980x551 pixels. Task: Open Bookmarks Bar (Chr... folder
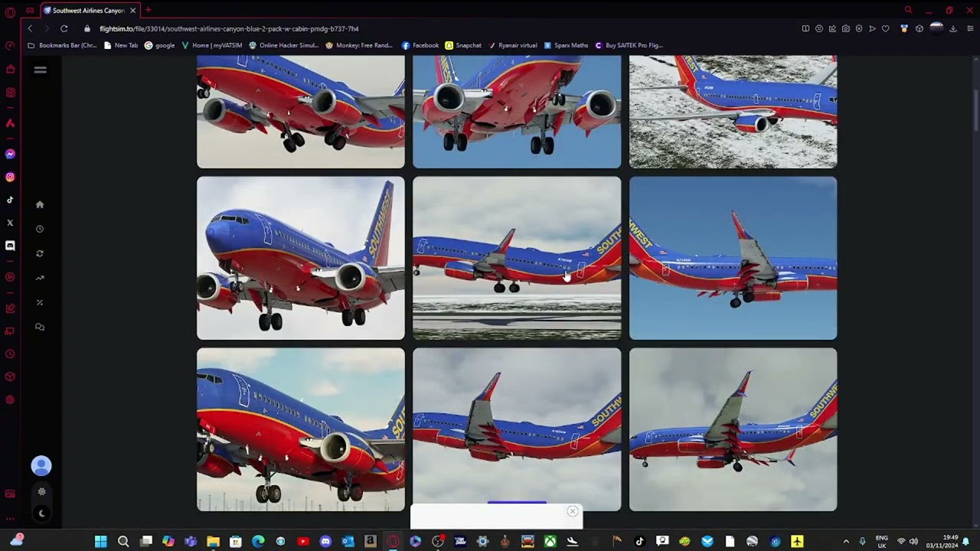[62, 45]
